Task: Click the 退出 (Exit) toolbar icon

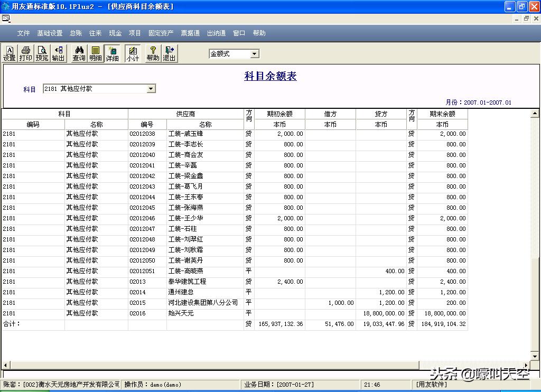Action: [x=169, y=53]
